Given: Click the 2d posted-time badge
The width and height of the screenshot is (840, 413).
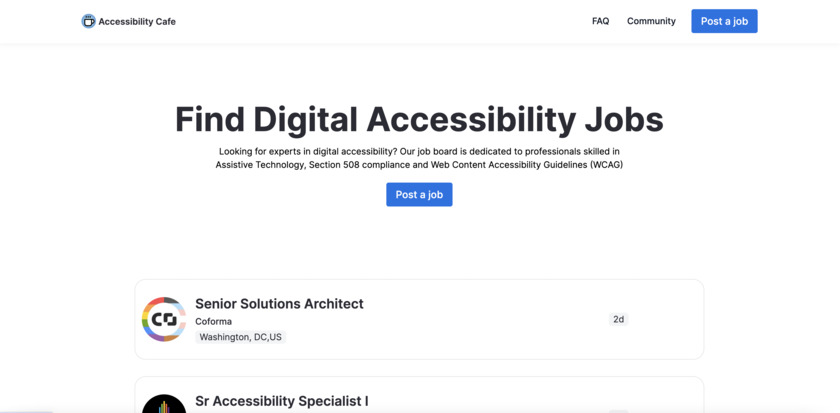Looking at the screenshot, I should click(x=618, y=319).
